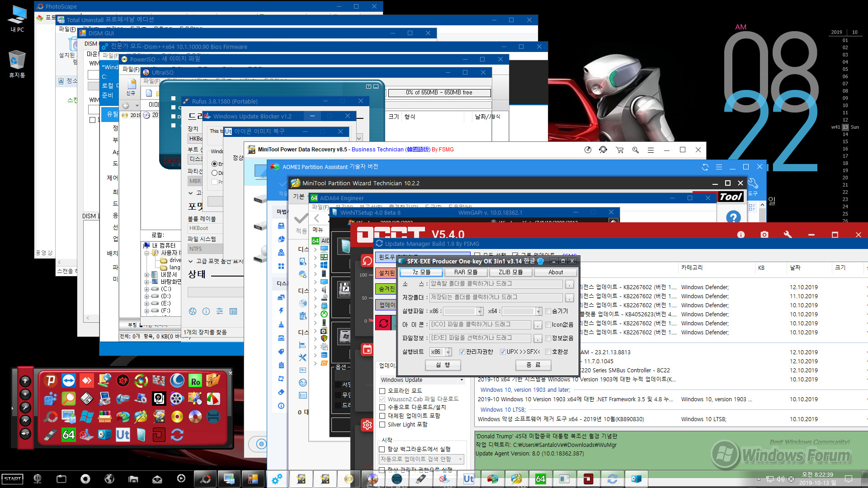Click the 소스 folder path field
Viewport: 868px width, 488px height.
coord(495,284)
